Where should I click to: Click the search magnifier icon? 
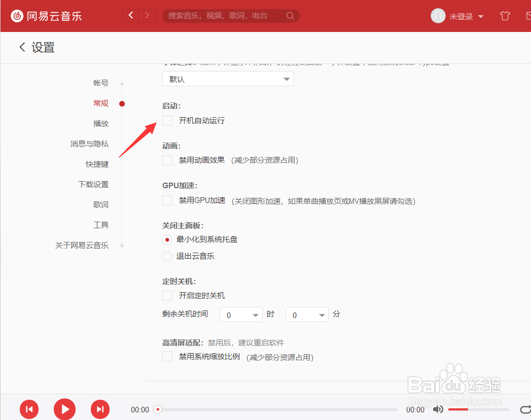tap(290, 16)
